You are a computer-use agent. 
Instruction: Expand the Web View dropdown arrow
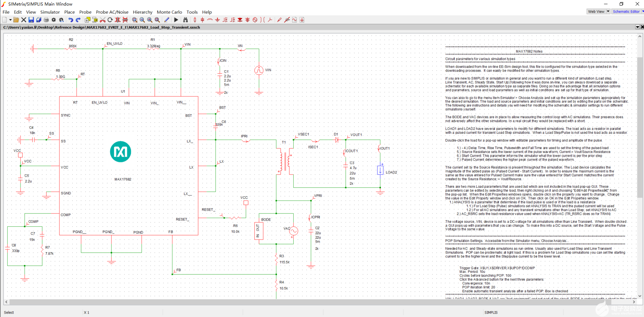point(608,11)
